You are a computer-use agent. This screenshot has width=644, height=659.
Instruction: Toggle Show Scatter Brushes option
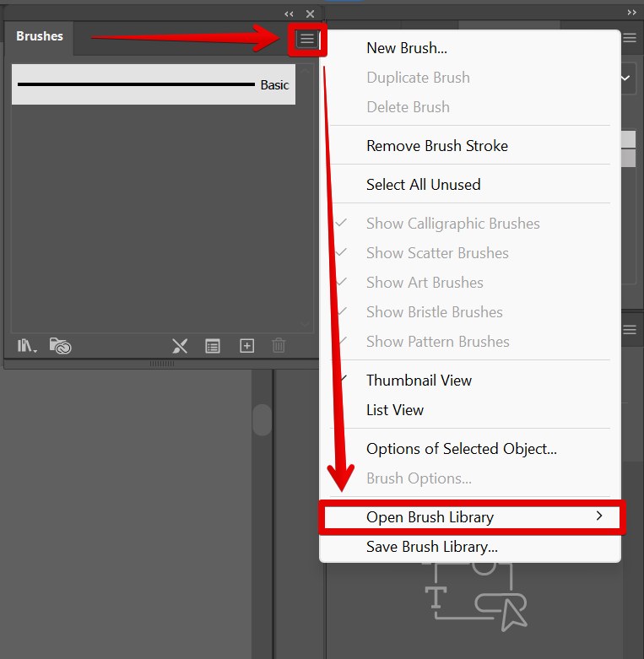469,253
